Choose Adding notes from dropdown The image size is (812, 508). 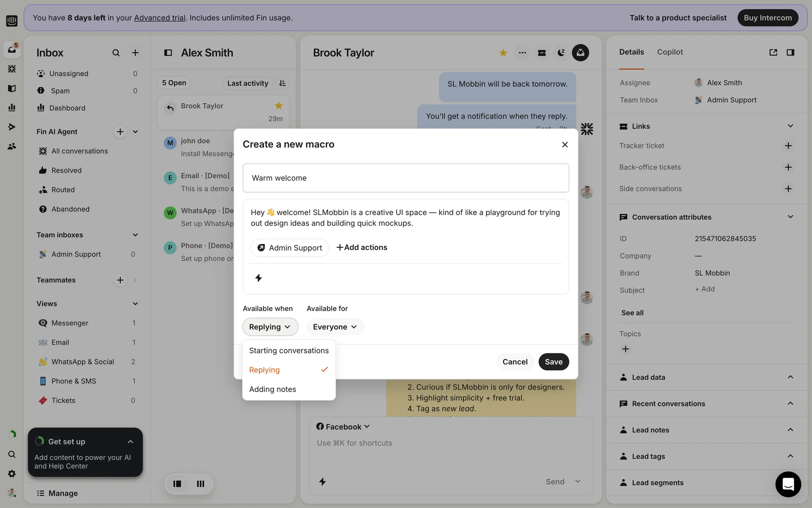[272, 389]
